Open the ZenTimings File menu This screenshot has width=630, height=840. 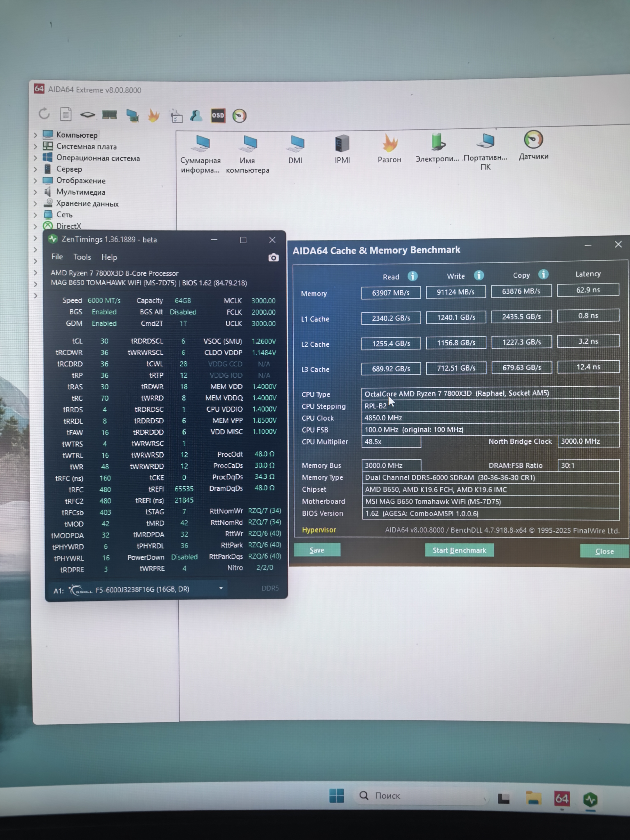[x=57, y=257]
